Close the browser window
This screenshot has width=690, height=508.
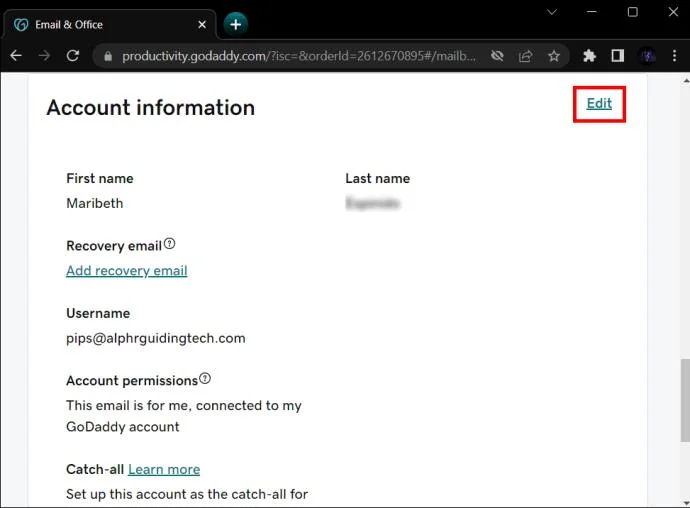point(673,12)
